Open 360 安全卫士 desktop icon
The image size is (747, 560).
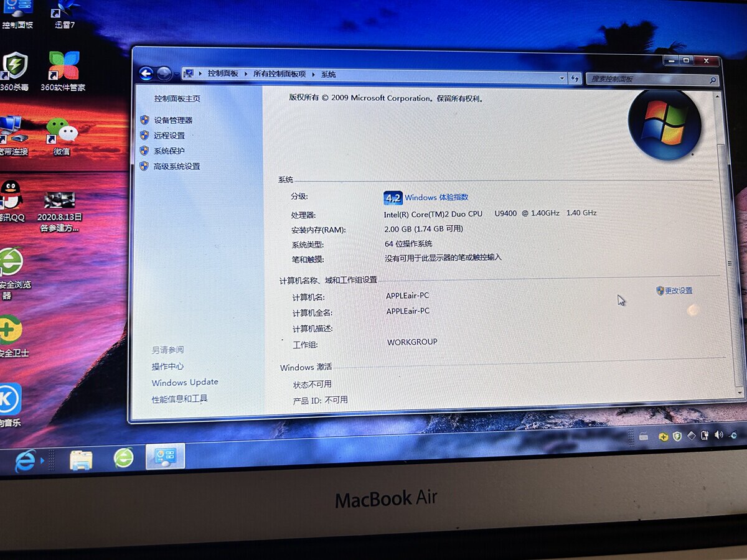click(x=14, y=336)
